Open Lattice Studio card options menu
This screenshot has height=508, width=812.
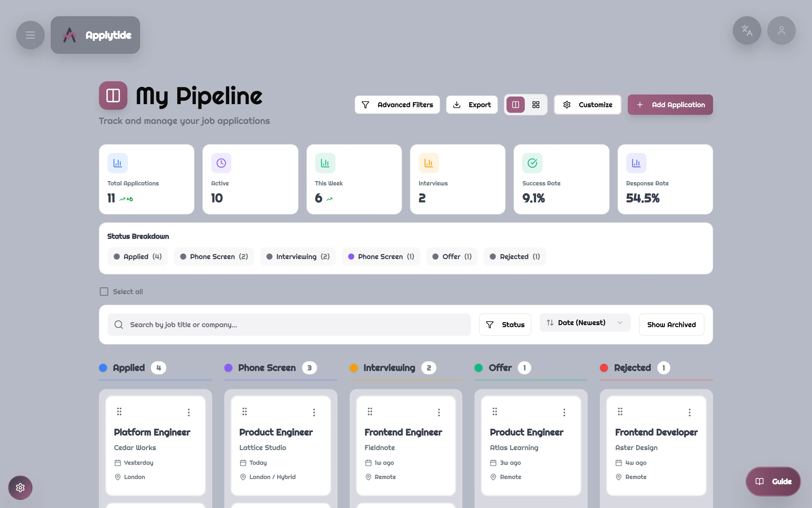pos(314,412)
